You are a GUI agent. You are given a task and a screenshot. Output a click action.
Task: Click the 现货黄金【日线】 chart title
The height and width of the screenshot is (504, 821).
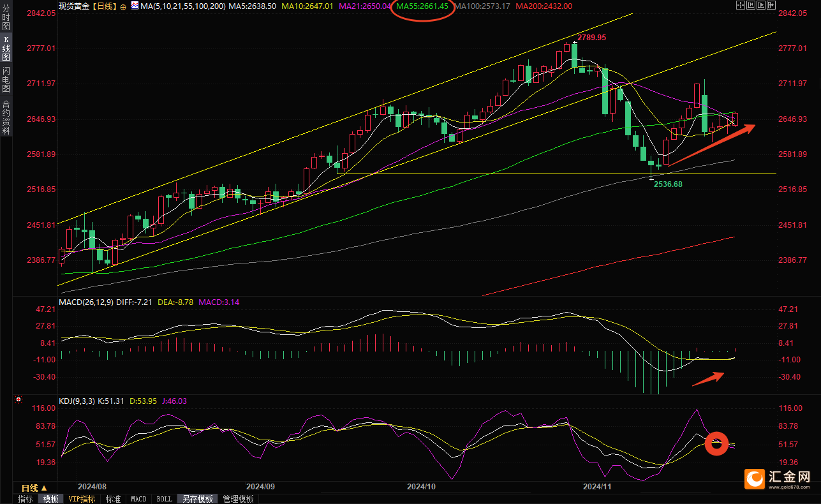click(87, 6)
